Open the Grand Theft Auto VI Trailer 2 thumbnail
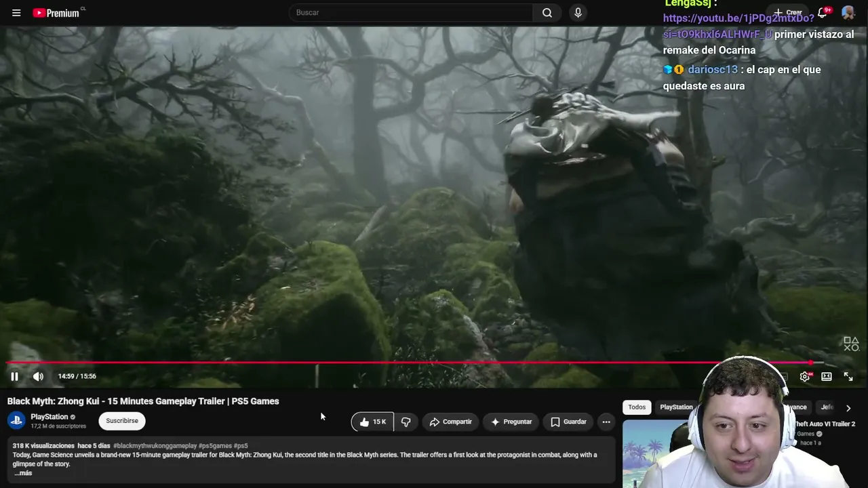 (x=665, y=454)
